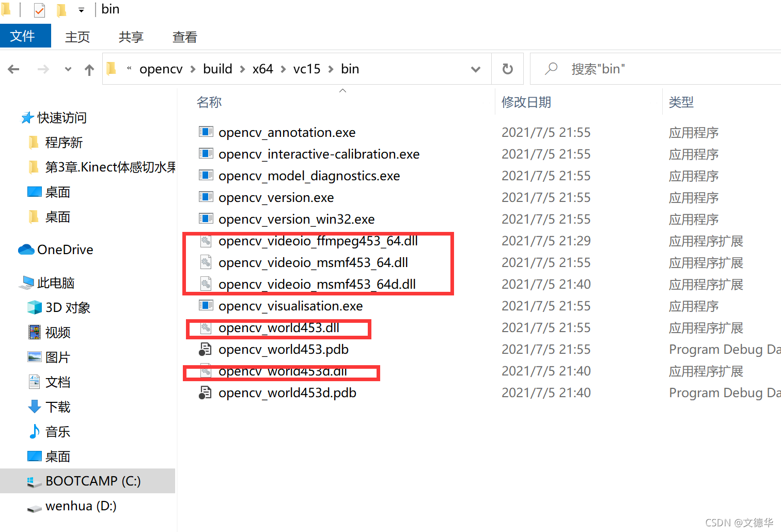Open 下载 folder in navigation pane
The width and height of the screenshot is (781, 532).
tap(57, 407)
